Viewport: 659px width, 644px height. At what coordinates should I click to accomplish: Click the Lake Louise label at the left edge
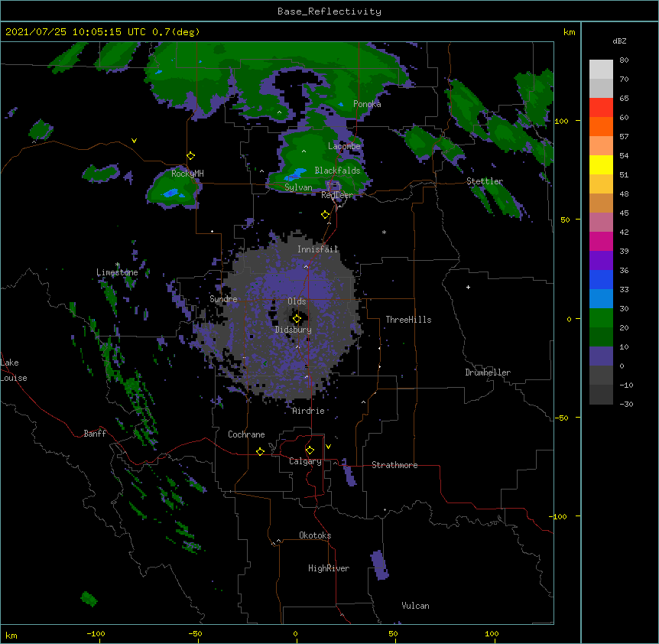pos(14,370)
